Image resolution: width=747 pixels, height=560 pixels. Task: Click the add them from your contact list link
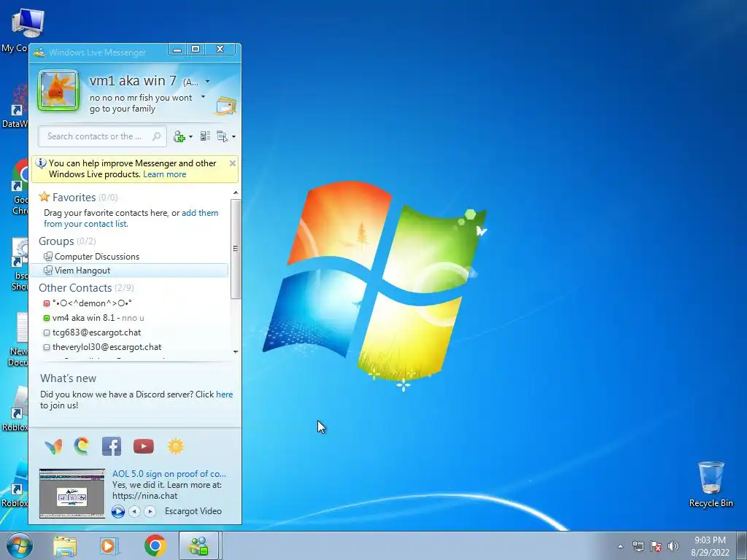point(131,218)
